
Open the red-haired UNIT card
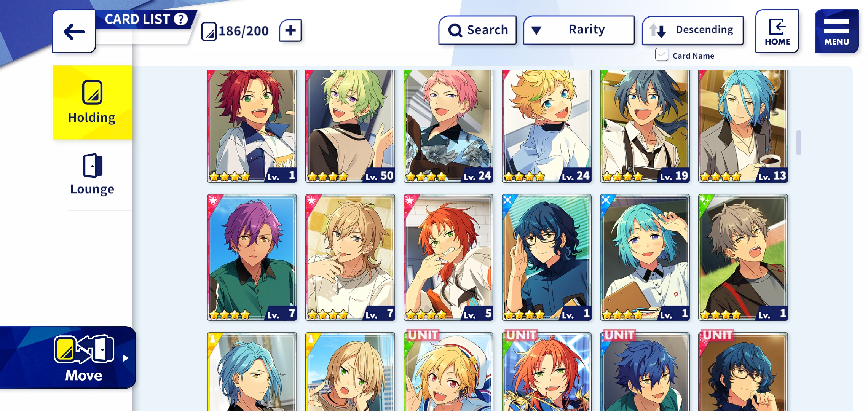546,371
